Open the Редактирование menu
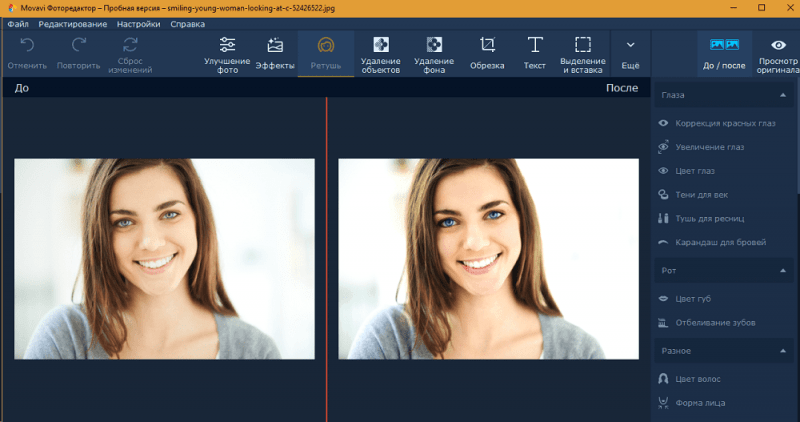The image size is (800, 422). pos(71,22)
